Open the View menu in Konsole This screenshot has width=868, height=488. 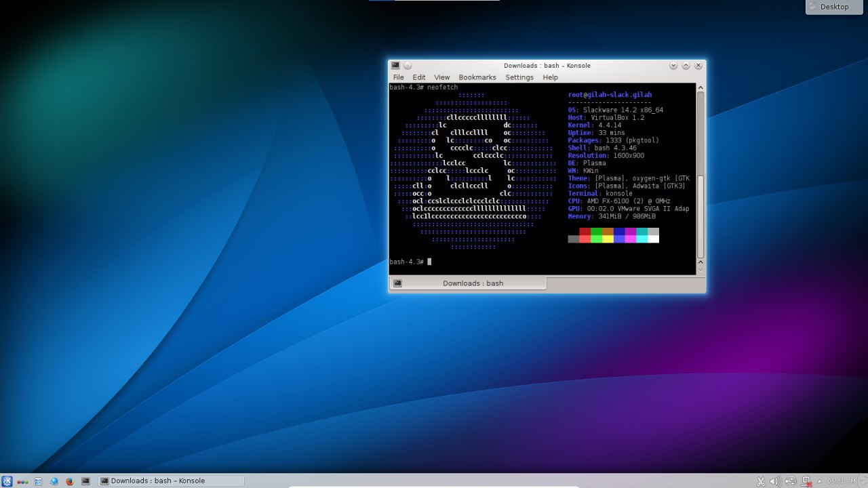(442, 77)
